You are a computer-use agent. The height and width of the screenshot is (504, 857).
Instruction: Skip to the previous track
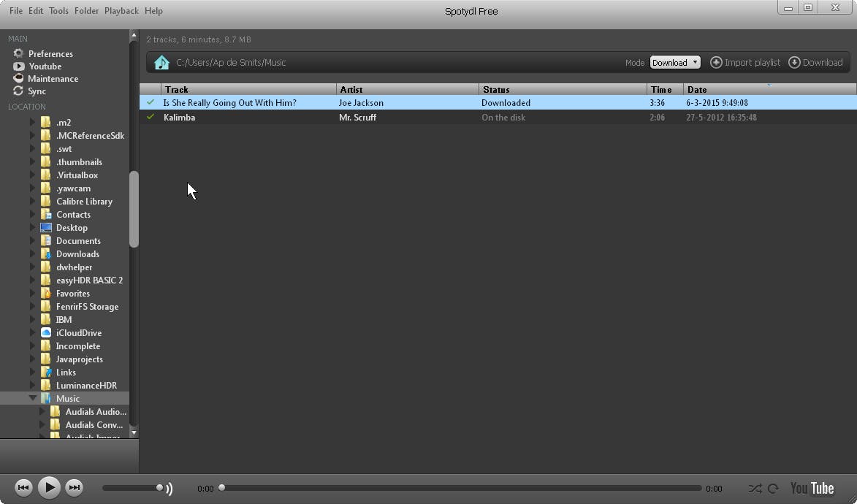[x=23, y=488]
